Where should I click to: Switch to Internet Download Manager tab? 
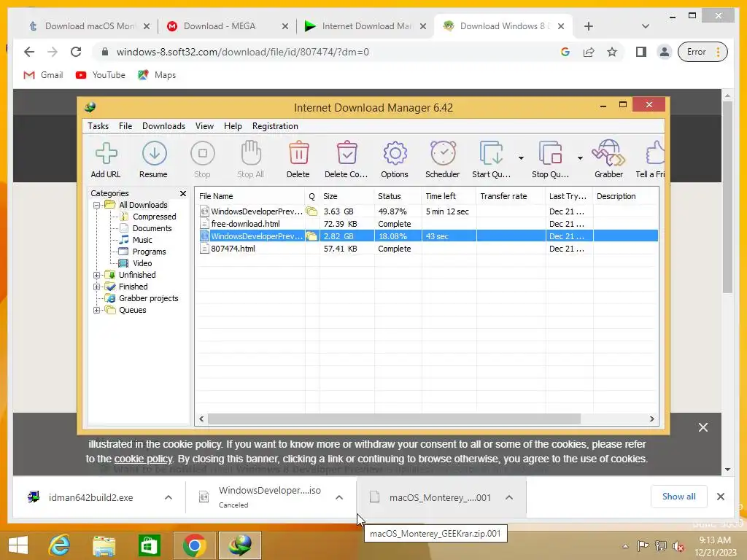pos(365,26)
